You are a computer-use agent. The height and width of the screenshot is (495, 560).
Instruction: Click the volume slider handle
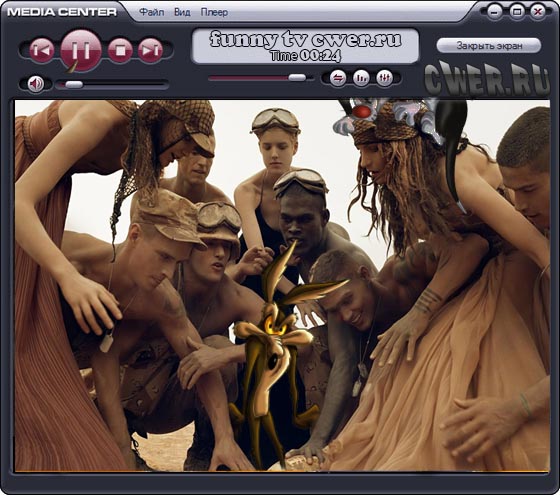point(74,85)
